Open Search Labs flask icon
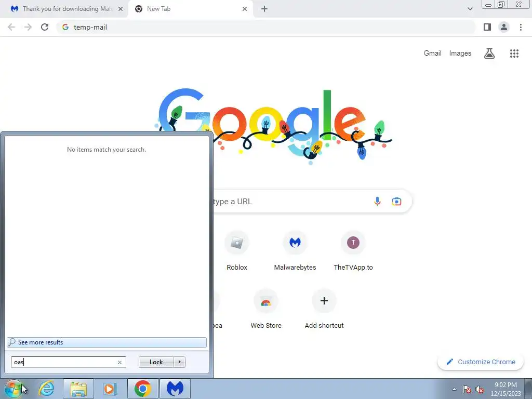Image resolution: width=532 pixels, height=399 pixels. coord(489,54)
